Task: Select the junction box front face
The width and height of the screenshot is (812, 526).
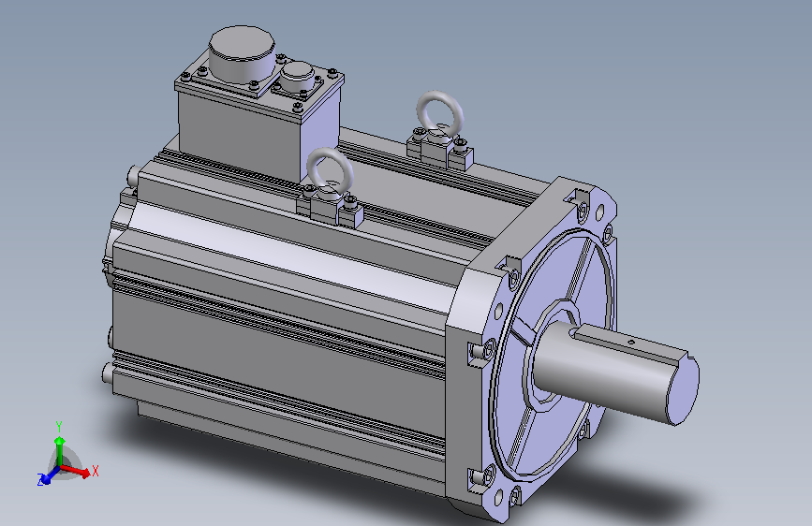Action: (239, 136)
